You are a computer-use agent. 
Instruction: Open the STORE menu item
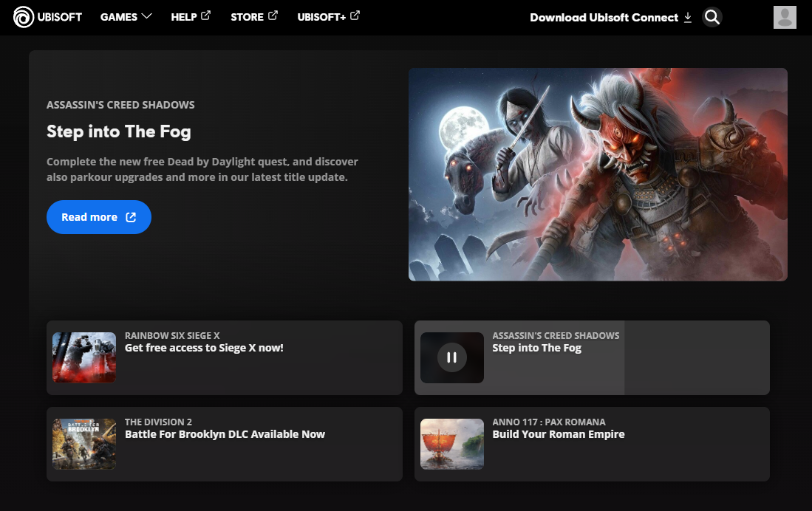pyautogui.click(x=253, y=16)
